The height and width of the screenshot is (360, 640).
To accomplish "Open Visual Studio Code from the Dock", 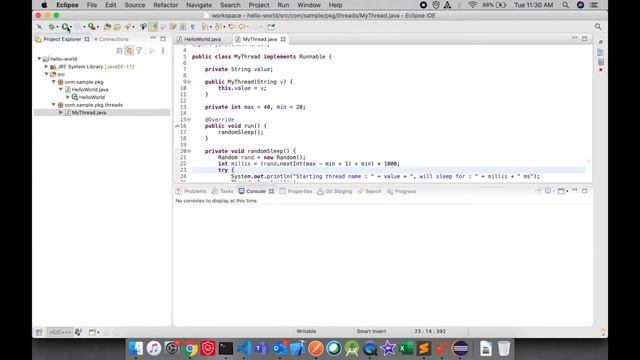I will click(x=244, y=349).
